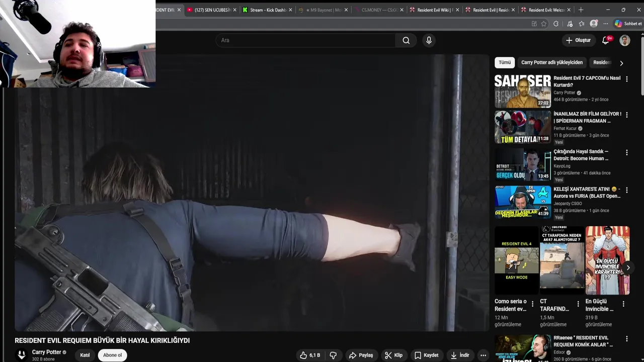Open Carry Potter channel name link
644x362 pixels.
coord(46,352)
